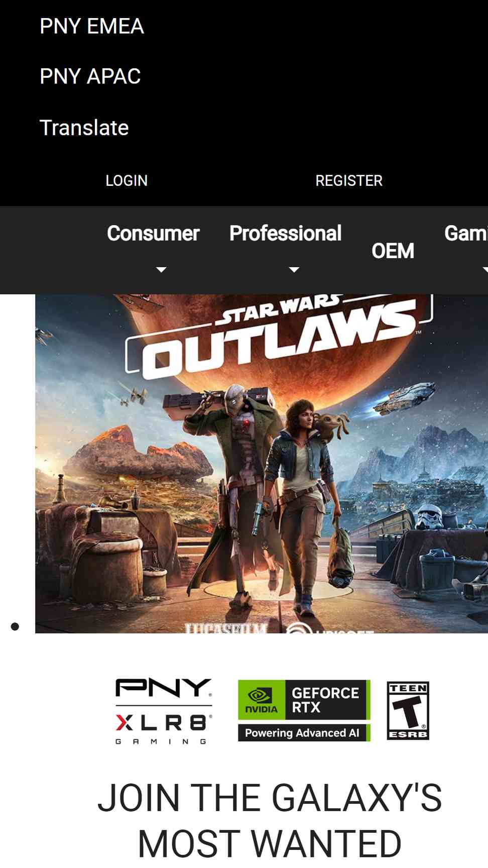Expand the Consumer dropdown arrow
Image resolution: width=488 pixels, height=868 pixels.
pos(161,270)
